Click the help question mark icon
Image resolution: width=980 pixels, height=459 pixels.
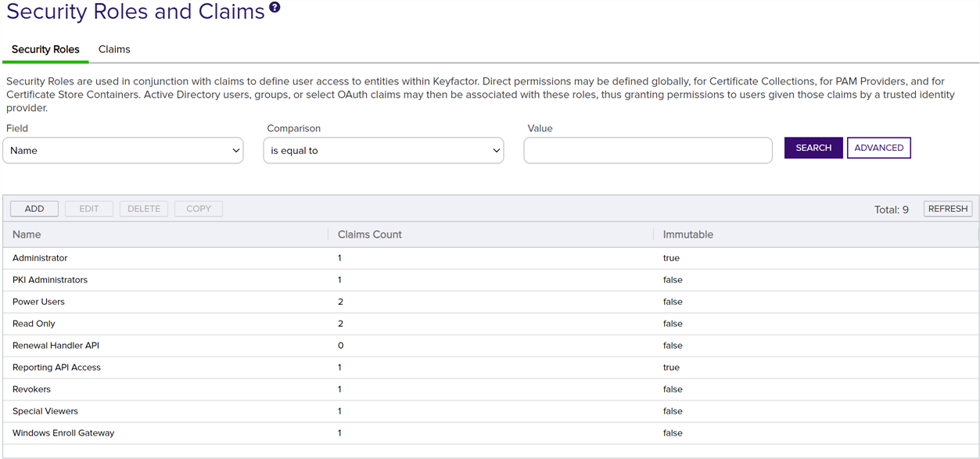tap(275, 8)
